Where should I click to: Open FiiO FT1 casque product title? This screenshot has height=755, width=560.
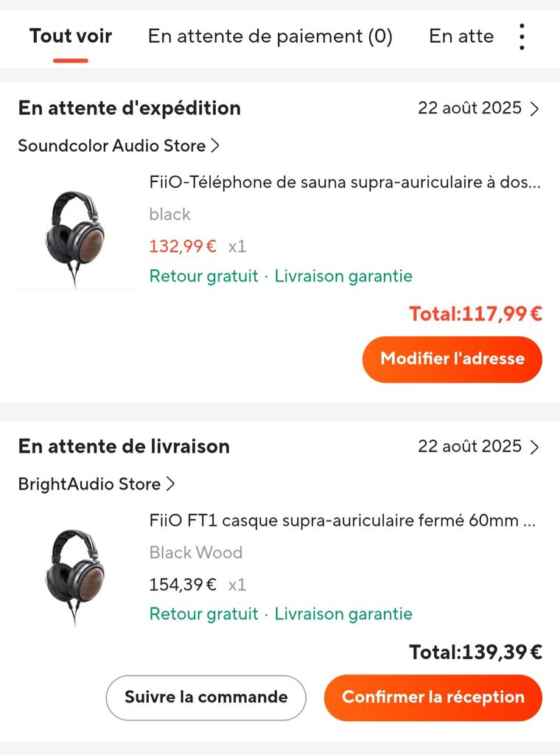(342, 521)
